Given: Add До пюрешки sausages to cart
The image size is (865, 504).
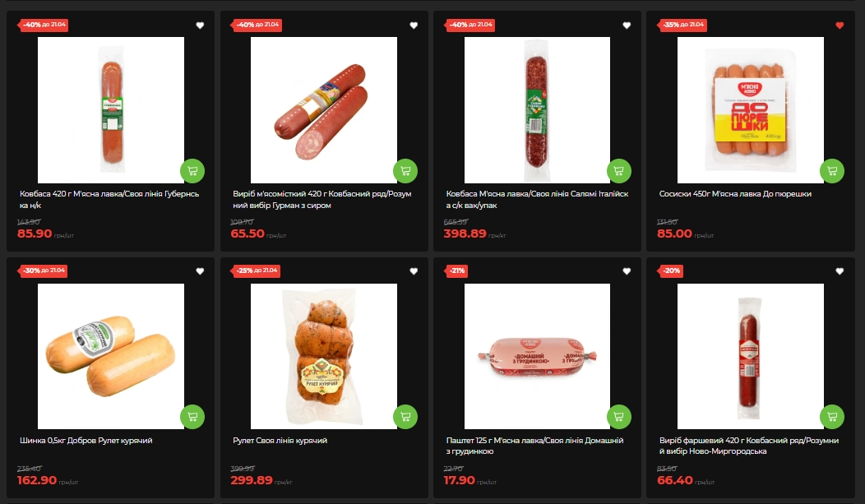Looking at the screenshot, I should pyautogui.click(x=832, y=171).
